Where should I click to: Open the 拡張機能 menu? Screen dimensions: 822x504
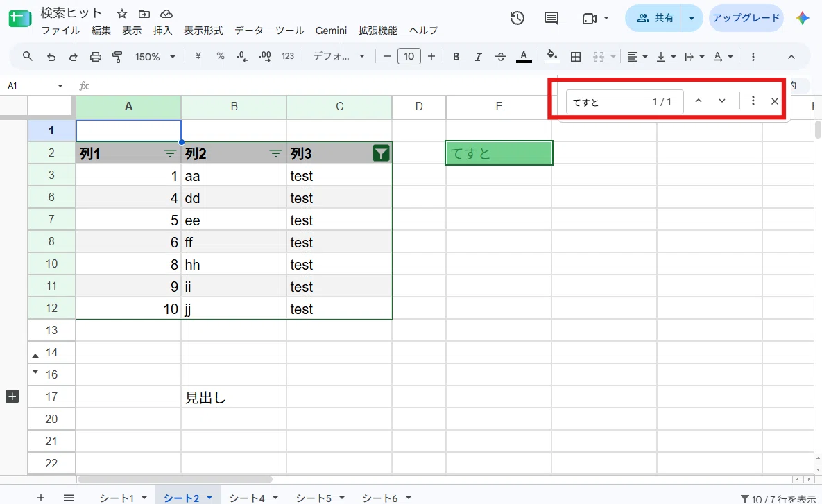coord(378,31)
